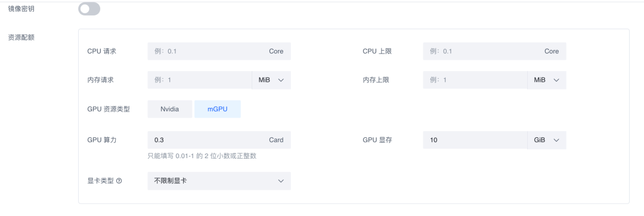
Task: Toggle the 镜像密钥 switch on
Action: point(89,8)
